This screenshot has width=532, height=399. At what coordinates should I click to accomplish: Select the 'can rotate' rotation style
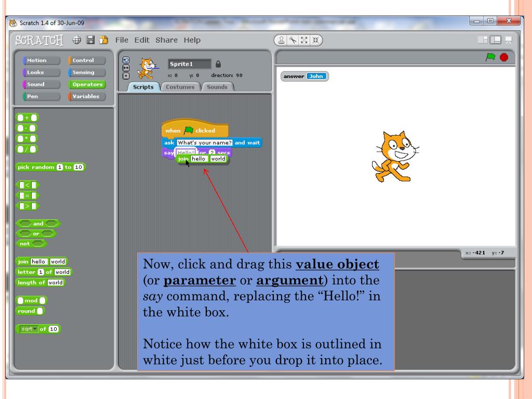[x=126, y=60]
